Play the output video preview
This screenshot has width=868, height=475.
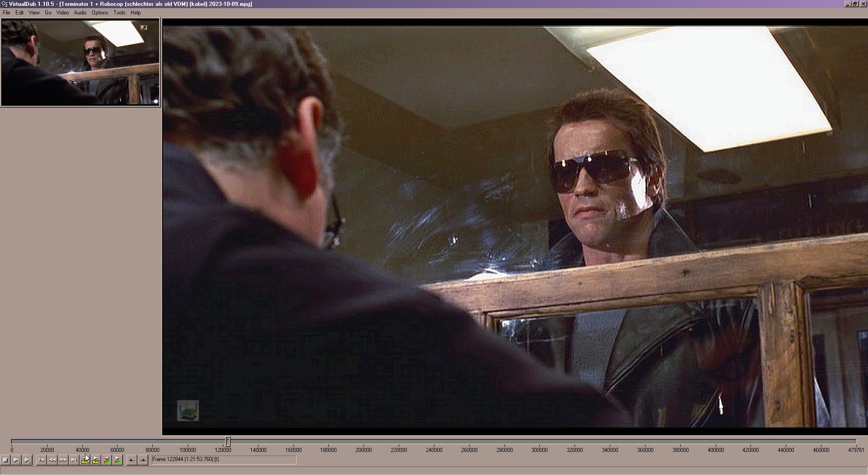[x=27, y=460]
